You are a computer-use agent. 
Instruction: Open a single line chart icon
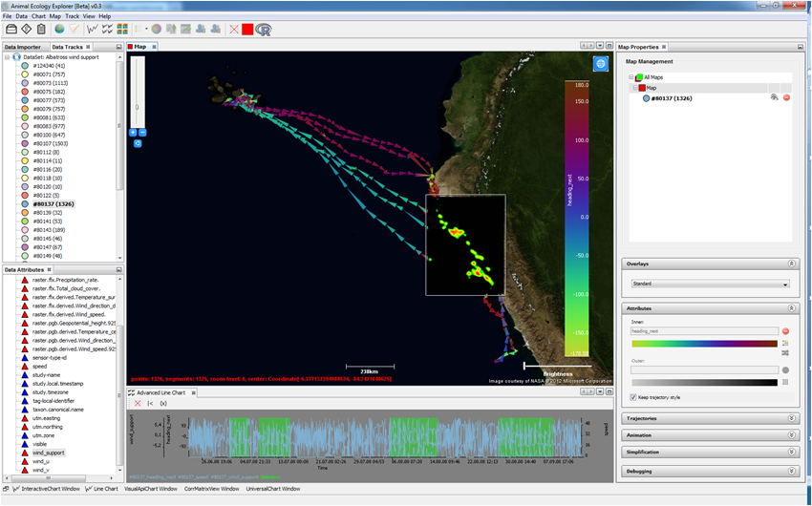pos(93,30)
